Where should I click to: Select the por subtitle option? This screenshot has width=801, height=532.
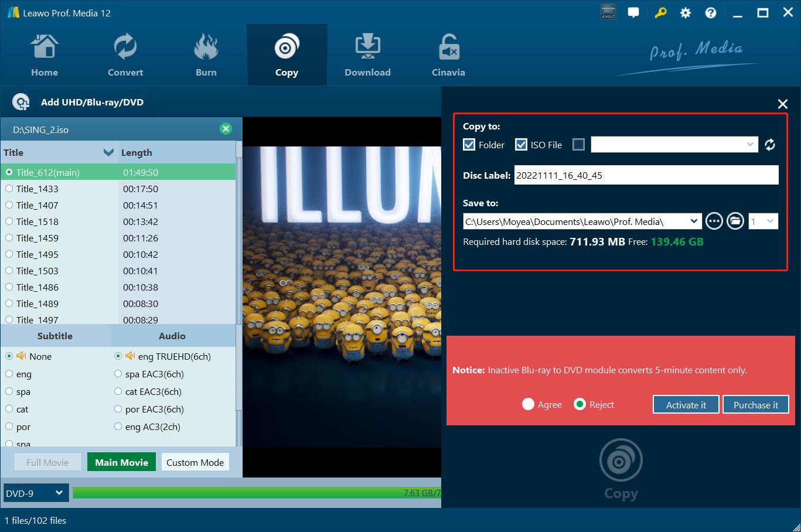[9, 427]
